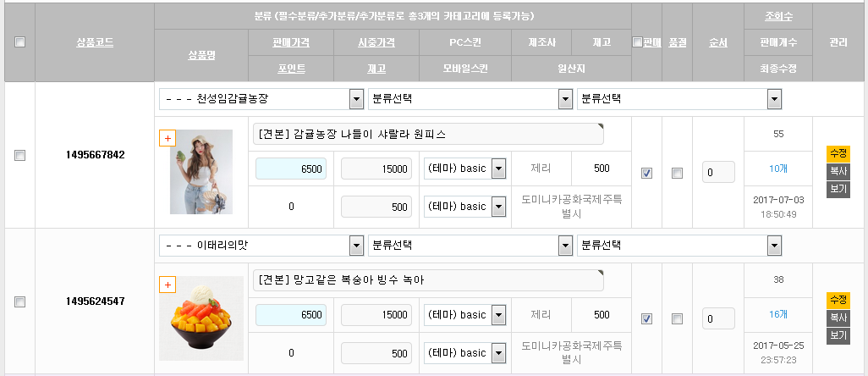Click the plus icon on the dress product image
The image size is (868, 376).
point(167,138)
